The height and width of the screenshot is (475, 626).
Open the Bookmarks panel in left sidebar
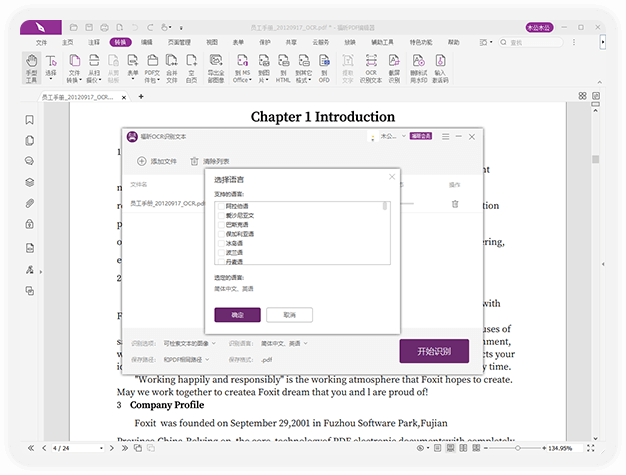click(30, 120)
